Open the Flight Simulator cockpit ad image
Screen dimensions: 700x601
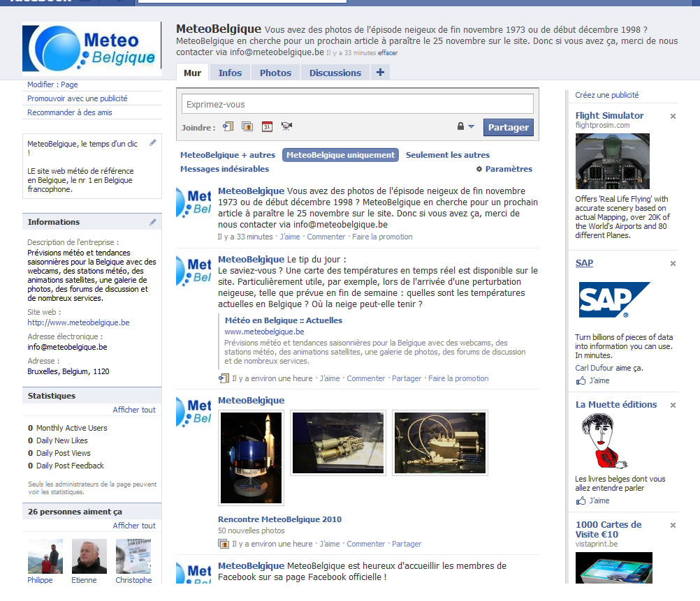[x=613, y=161]
